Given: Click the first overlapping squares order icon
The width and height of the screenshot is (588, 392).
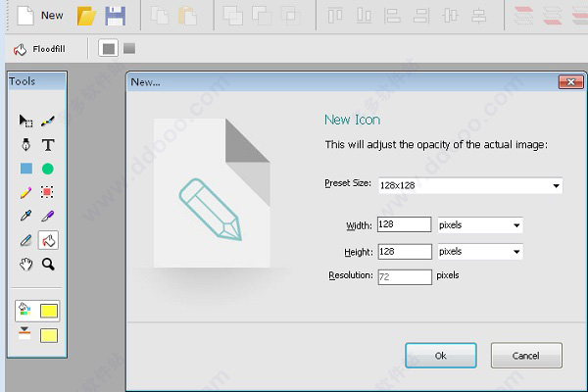Looking at the screenshot, I should [x=233, y=16].
